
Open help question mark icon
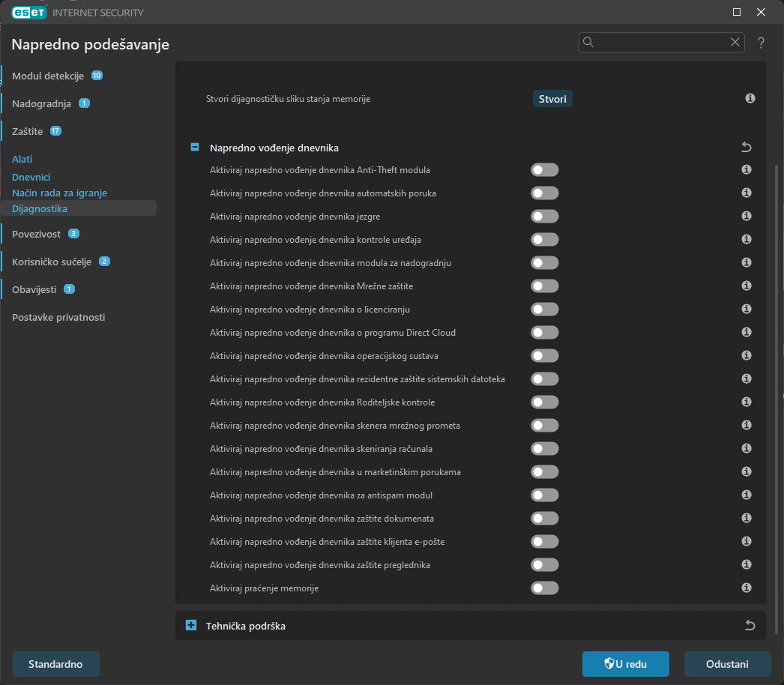point(761,43)
